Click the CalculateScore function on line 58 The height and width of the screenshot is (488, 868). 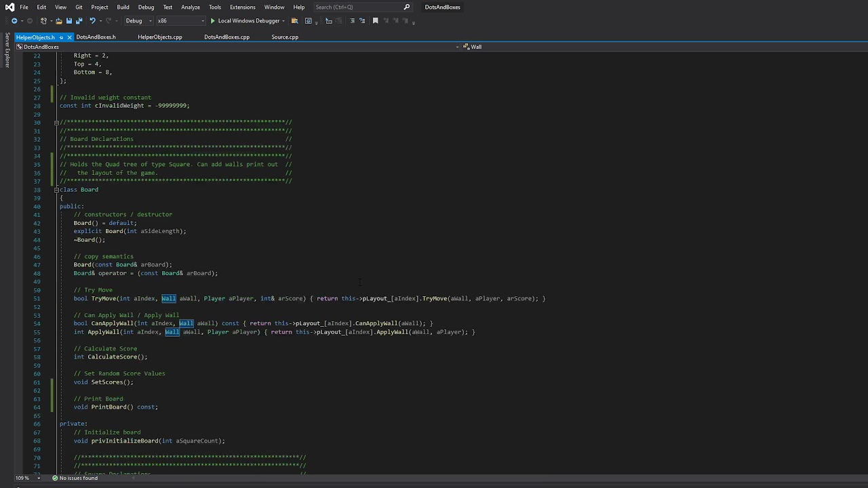[113, 357]
